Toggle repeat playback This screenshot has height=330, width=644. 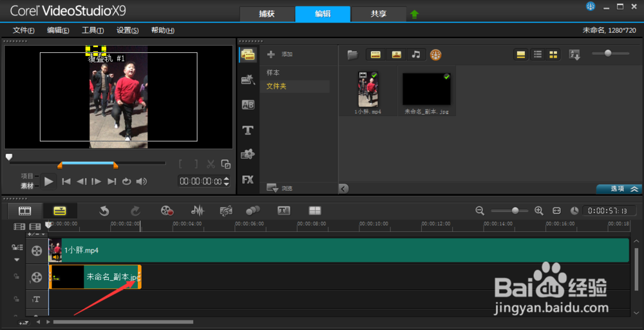pos(126,181)
